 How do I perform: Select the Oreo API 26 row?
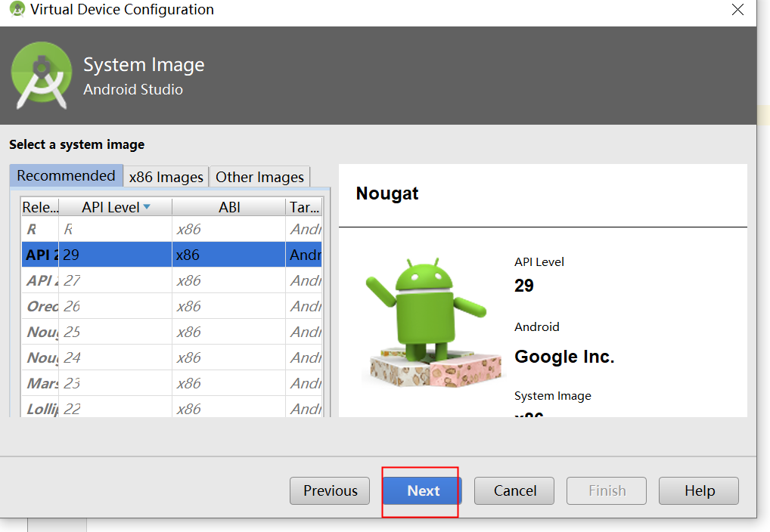tap(172, 306)
